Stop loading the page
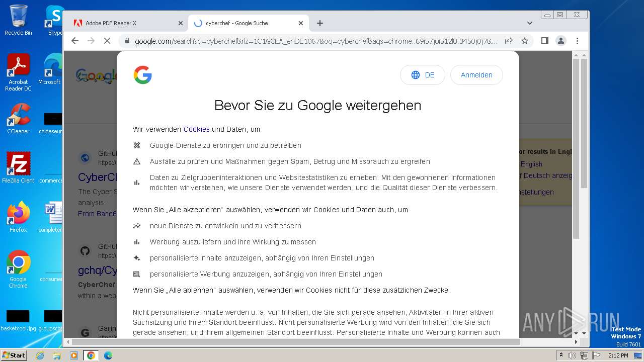 pos(107,41)
